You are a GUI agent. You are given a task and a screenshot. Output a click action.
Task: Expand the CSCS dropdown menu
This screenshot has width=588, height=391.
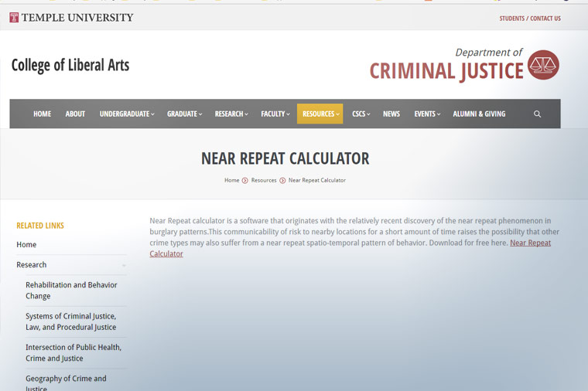[361, 114]
